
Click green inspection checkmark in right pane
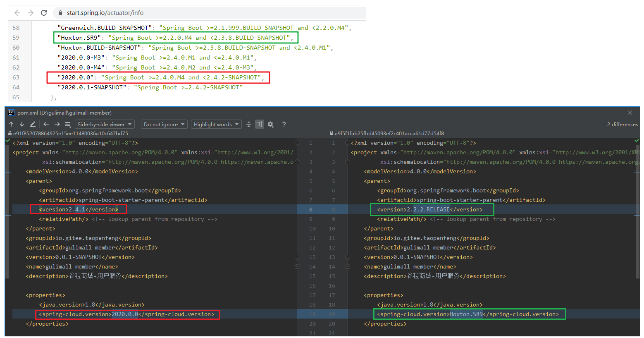(x=637, y=141)
